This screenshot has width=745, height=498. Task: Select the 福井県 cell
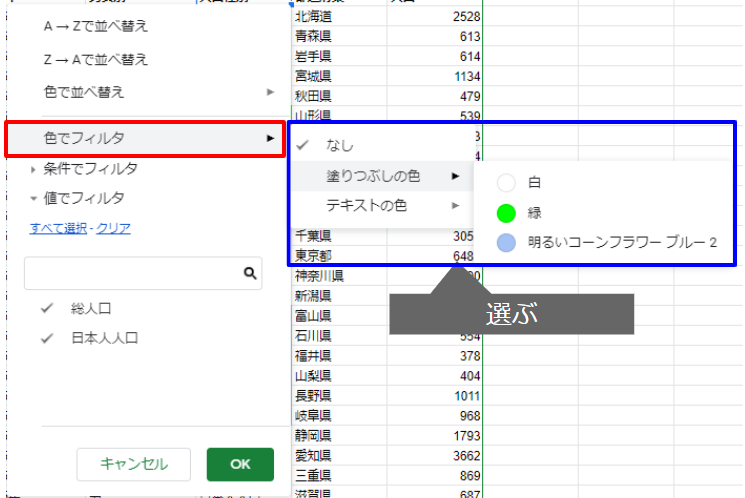[x=339, y=356]
